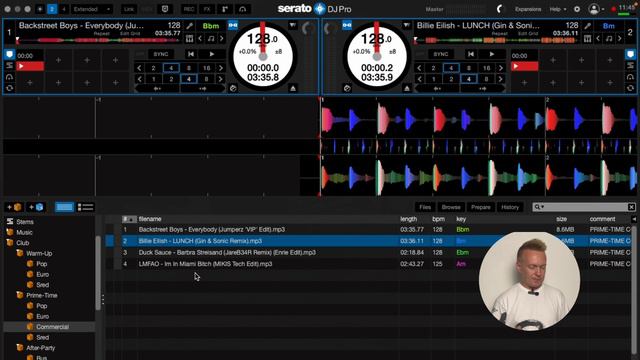The width and height of the screenshot is (640, 360).
Task: Show next beat jump sizes on deck 1
Action: click(x=220, y=79)
